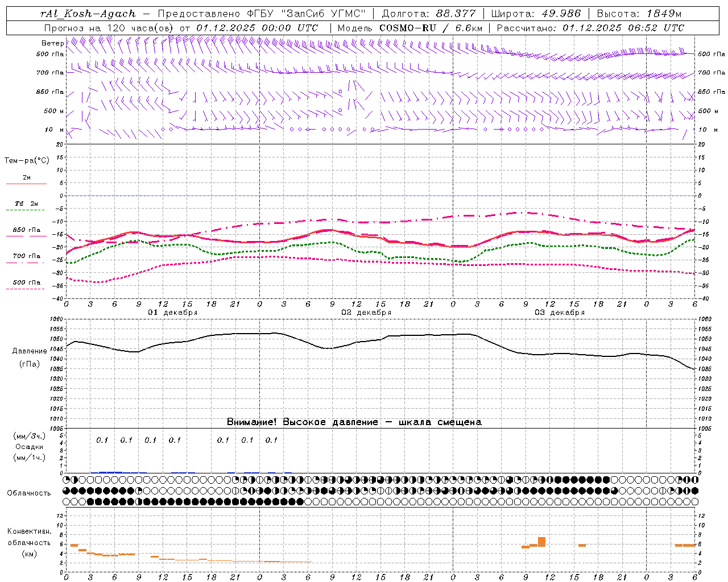Click the 10 м wind level label on left
The height and width of the screenshot is (582, 728).
point(55,130)
